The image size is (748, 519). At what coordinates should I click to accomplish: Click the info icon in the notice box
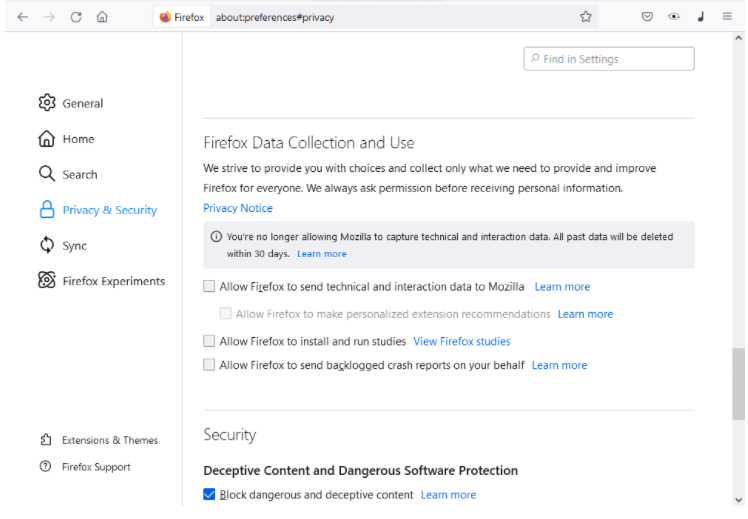216,237
